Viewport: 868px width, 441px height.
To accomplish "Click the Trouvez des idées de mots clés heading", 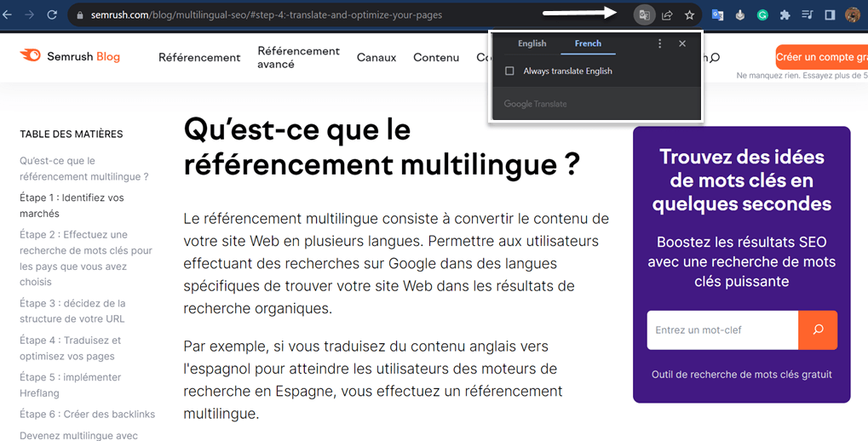I will click(x=742, y=180).
